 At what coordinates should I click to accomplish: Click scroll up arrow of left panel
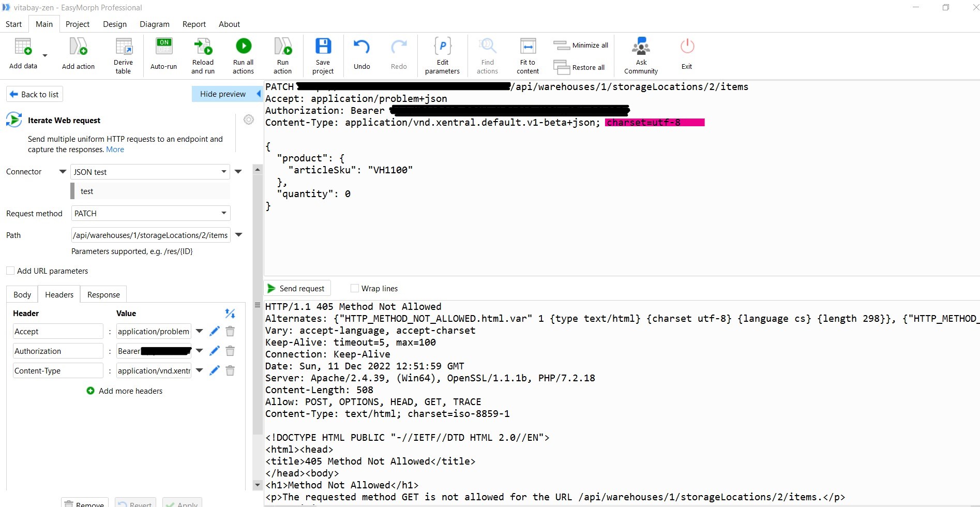click(x=258, y=170)
